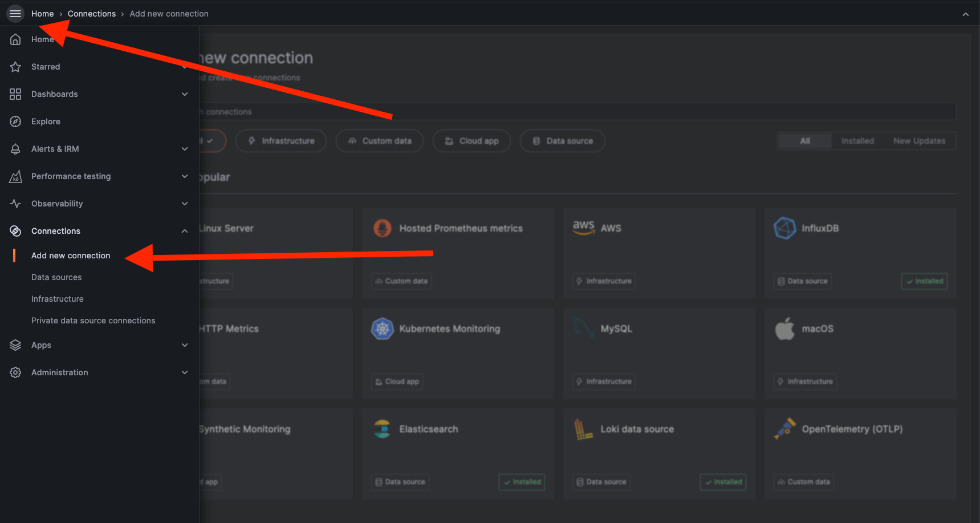Viewport: 980px width, 523px height.
Task: Toggle the Custom data filter pill
Action: tap(379, 141)
